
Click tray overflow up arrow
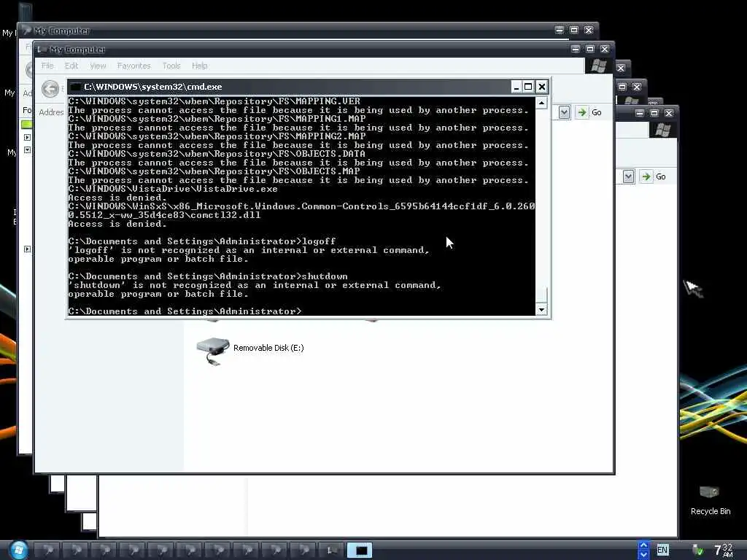tap(643, 545)
